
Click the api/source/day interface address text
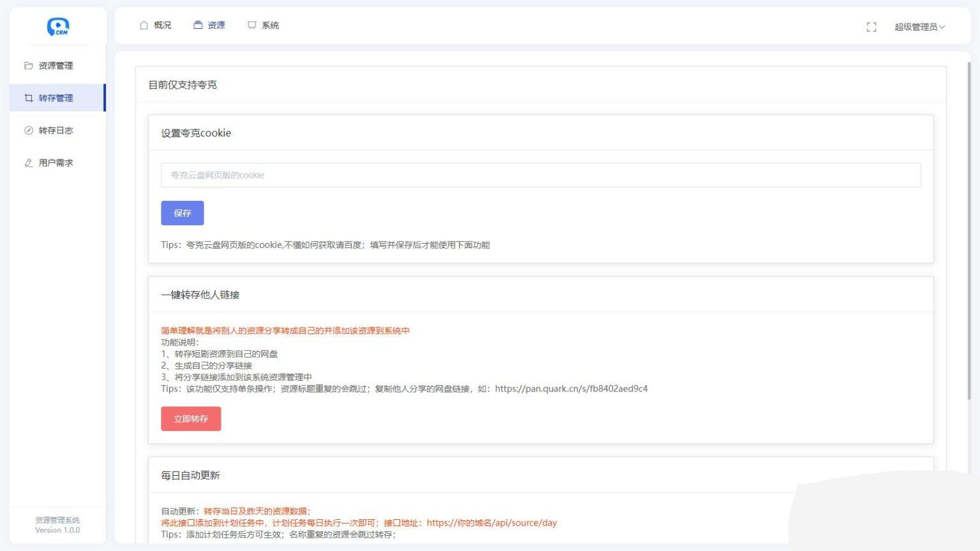tap(492, 523)
